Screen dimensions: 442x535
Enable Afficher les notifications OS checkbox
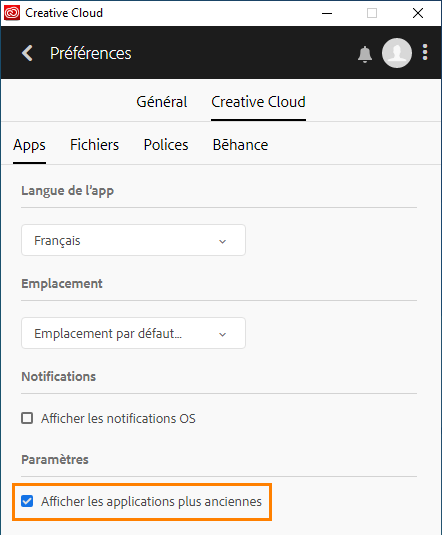tap(27, 418)
